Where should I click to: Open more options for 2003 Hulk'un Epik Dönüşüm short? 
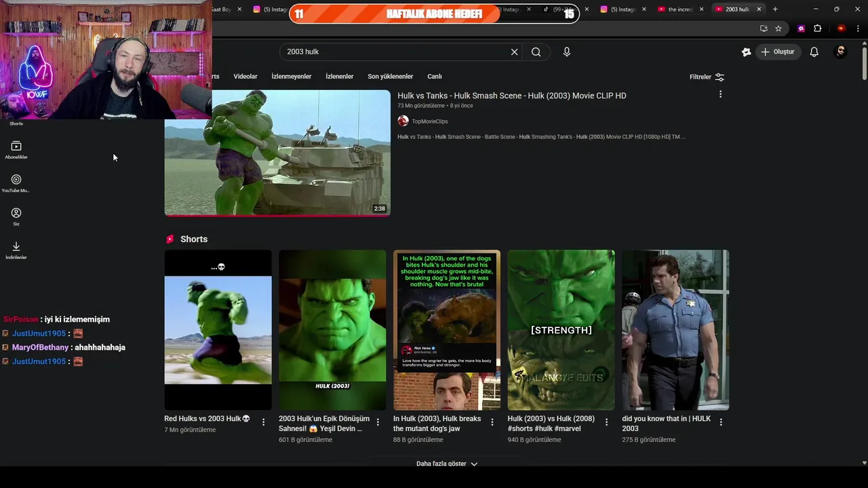pyautogui.click(x=378, y=422)
